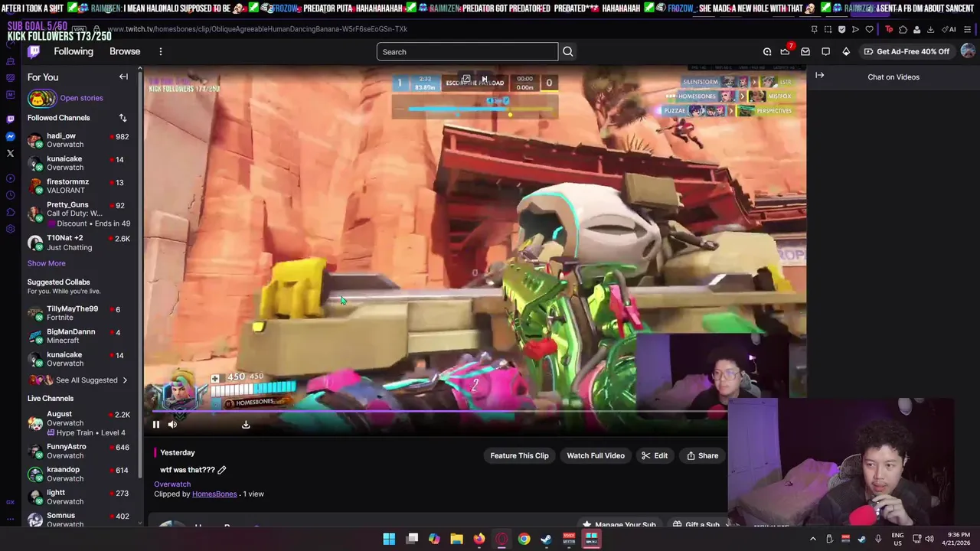
Task: Show hidden system tray icons
Action: (813, 539)
